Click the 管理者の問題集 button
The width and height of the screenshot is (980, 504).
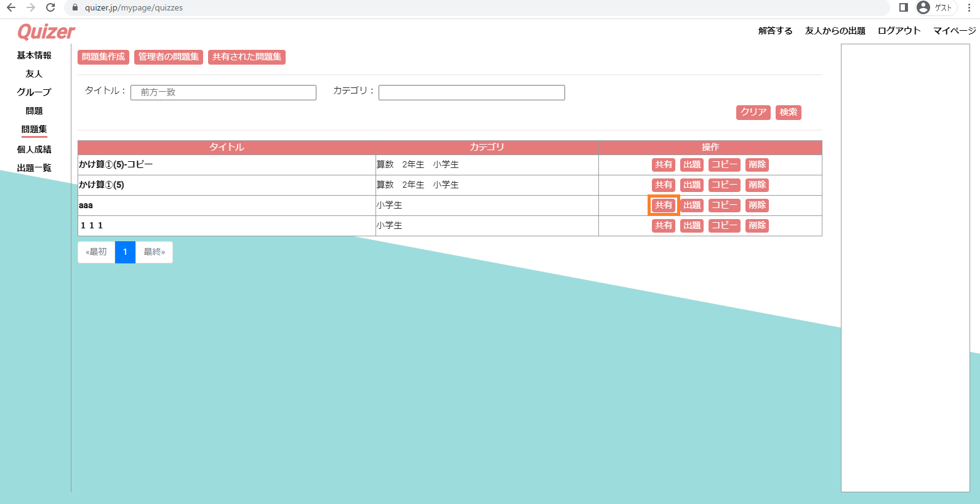tap(169, 57)
